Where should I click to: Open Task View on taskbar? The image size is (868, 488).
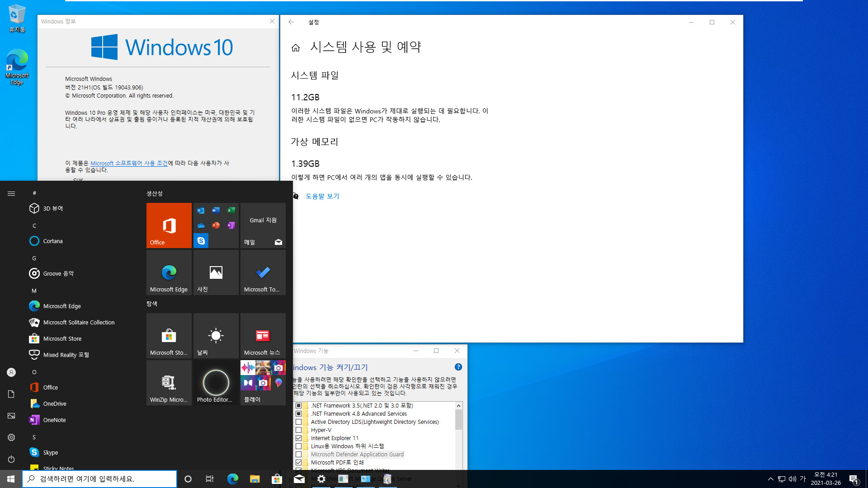pos(210,479)
